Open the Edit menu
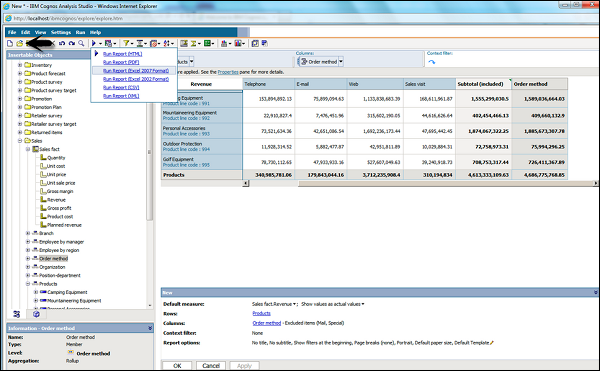Viewport: 600px width, 371px height. [x=25, y=33]
